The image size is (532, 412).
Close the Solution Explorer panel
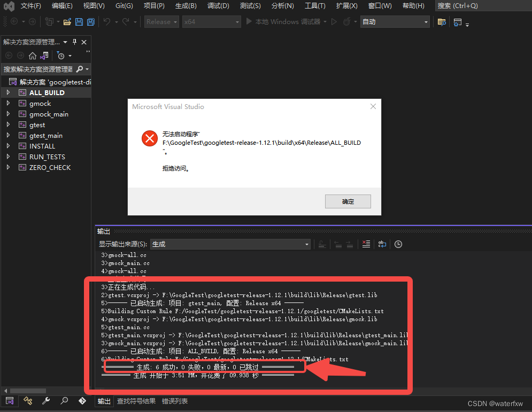pyautogui.click(x=84, y=42)
